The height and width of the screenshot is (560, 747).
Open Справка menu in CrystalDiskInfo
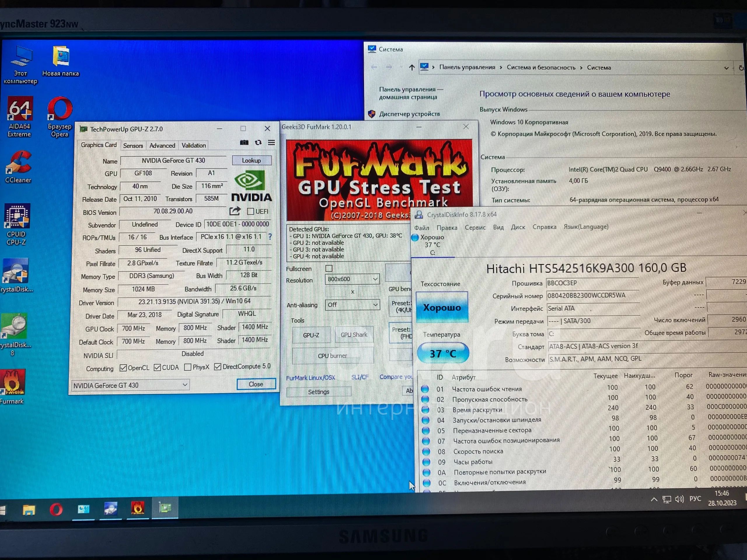(x=544, y=227)
